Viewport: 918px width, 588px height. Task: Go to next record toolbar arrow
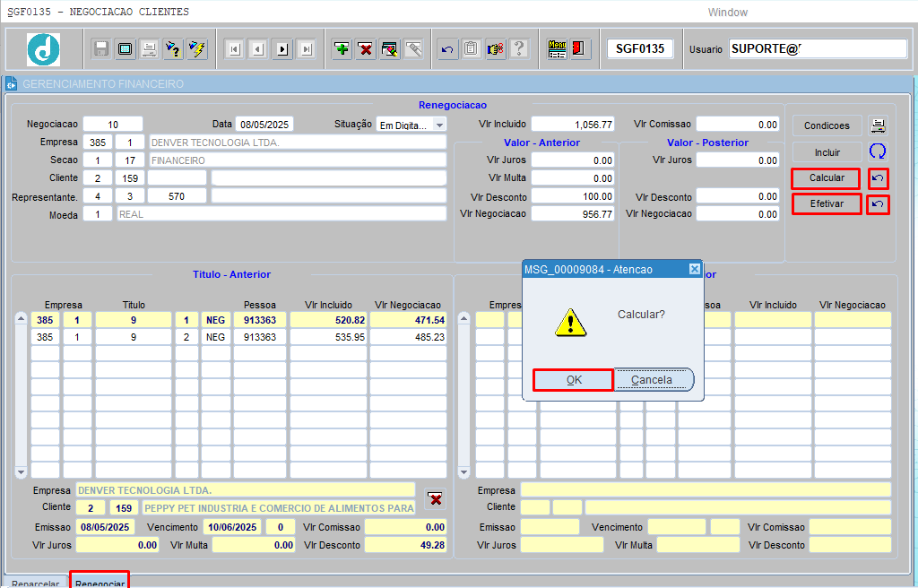(x=282, y=49)
